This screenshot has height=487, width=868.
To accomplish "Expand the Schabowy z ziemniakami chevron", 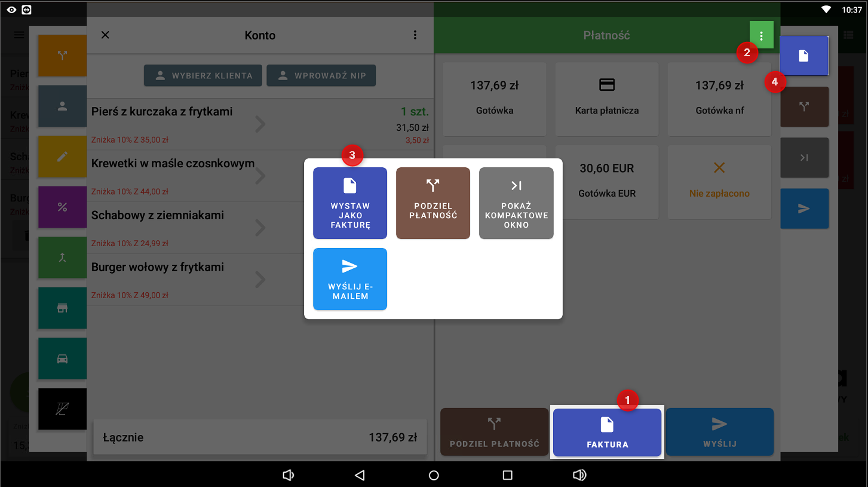I will click(260, 228).
